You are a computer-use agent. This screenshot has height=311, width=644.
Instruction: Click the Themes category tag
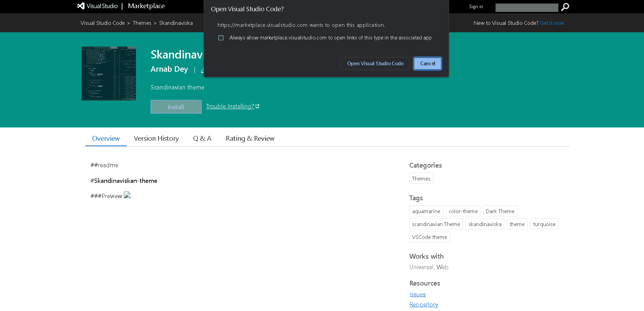(421, 178)
